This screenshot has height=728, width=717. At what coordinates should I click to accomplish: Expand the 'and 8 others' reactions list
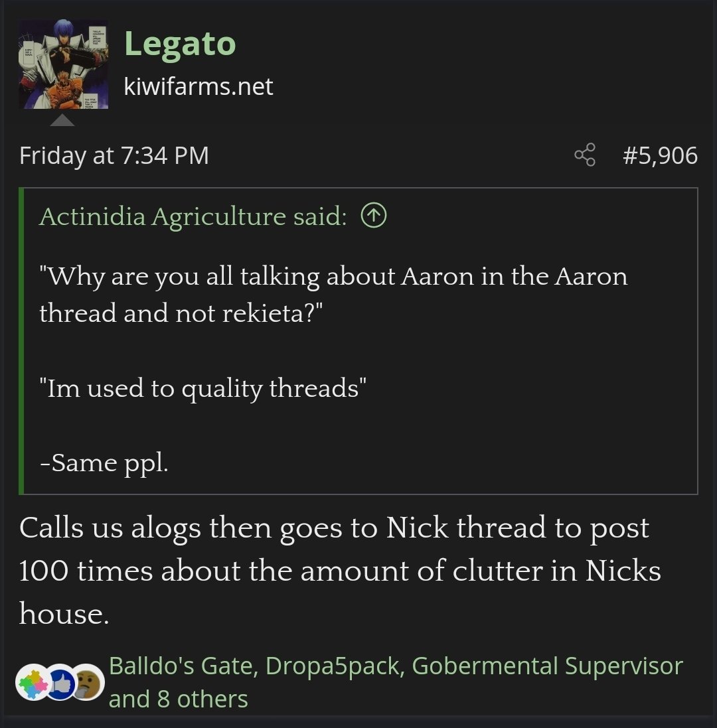(x=178, y=699)
